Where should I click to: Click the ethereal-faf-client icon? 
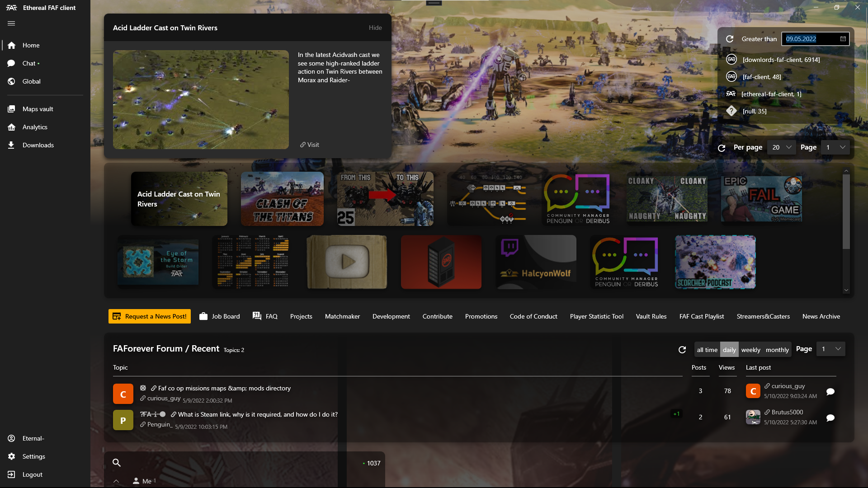731,94
